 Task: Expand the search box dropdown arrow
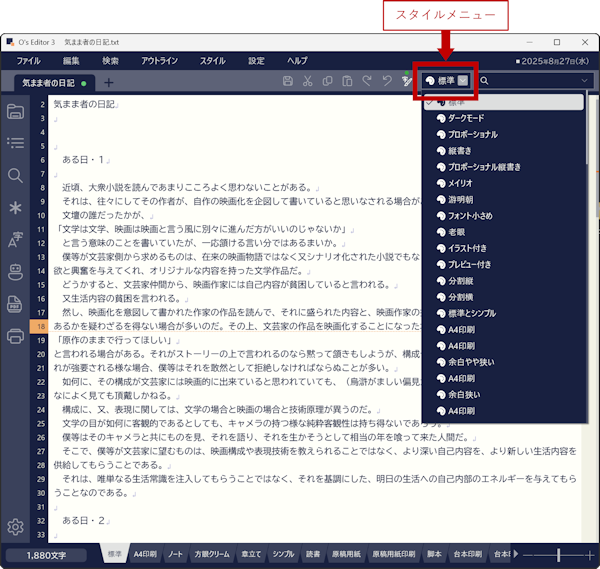click(x=585, y=81)
